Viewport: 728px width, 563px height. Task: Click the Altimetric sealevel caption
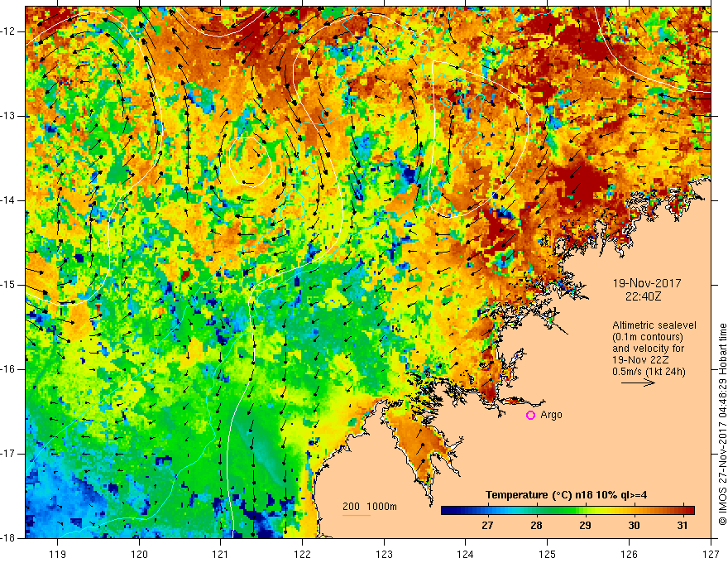click(654, 325)
